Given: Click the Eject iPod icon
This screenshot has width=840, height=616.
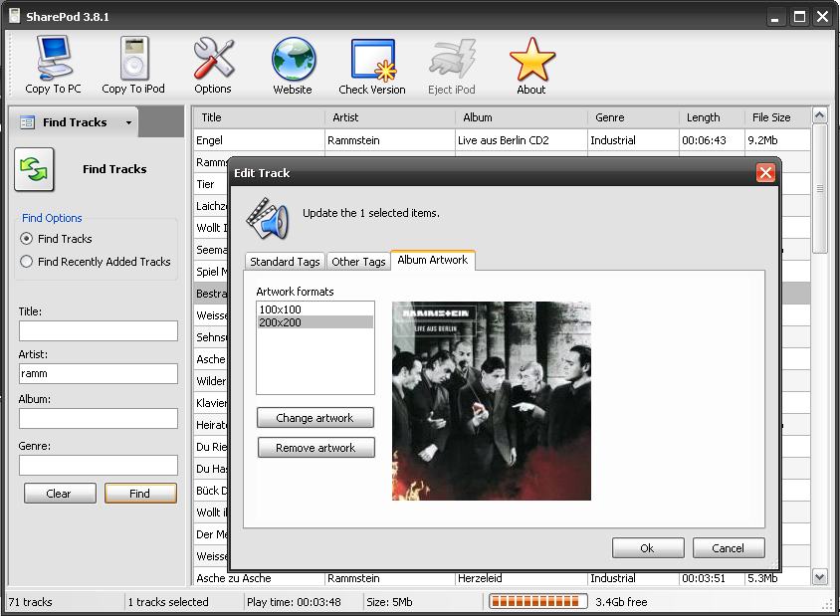Looking at the screenshot, I should [x=452, y=59].
